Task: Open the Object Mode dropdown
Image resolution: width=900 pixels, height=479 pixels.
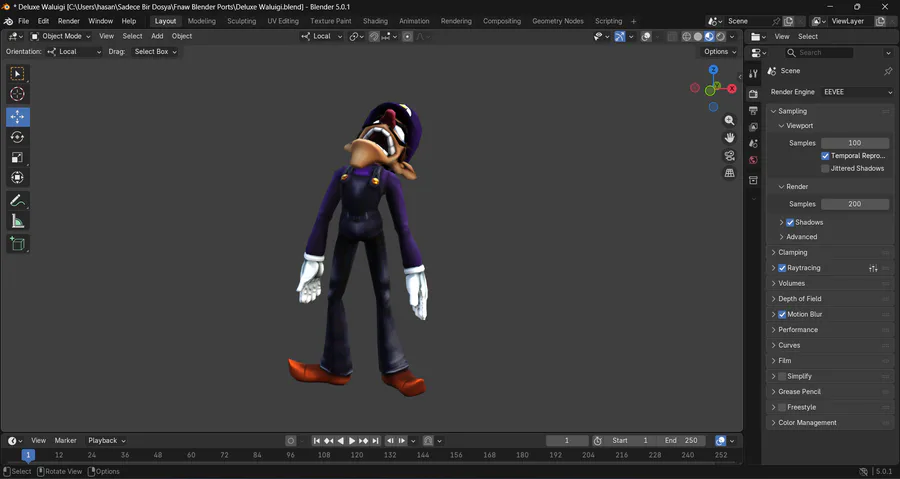Action: pyautogui.click(x=60, y=36)
